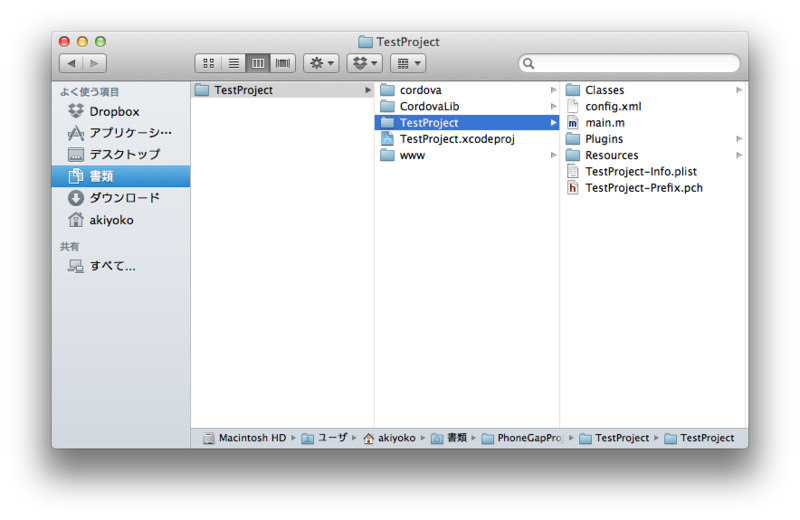Click ユーザ in path bar
This screenshot has height=520, width=800.
pyautogui.click(x=324, y=438)
